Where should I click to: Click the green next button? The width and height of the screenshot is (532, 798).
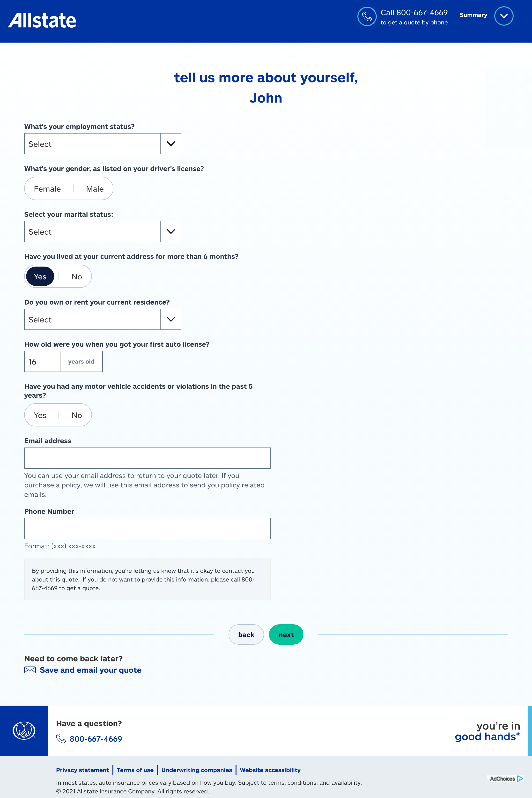286,635
